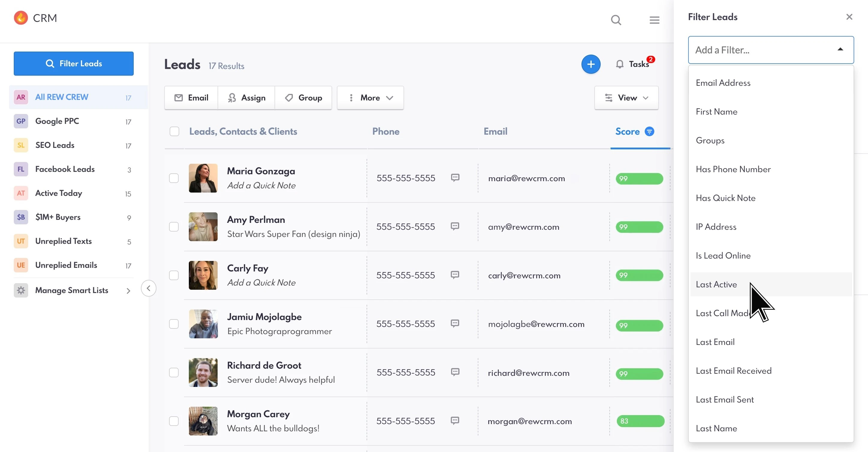This screenshot has width=868, height=452.
Task: Toggle the checkbox next to Maria Gonzaga
Action: click(174, 178)
